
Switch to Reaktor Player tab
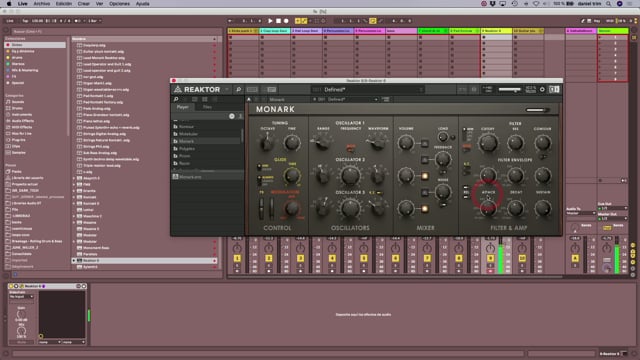(182, 107)
